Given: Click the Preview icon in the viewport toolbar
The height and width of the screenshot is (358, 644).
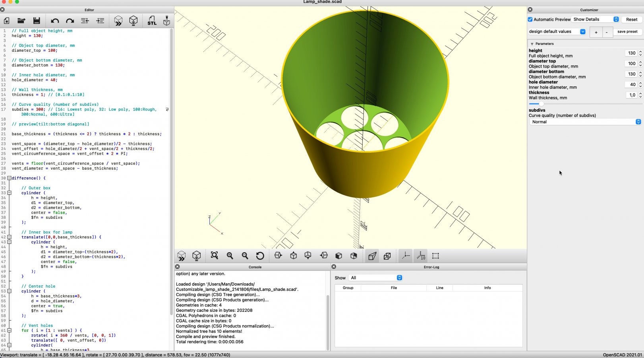Looking at the screenshot, I should point(182,256).
